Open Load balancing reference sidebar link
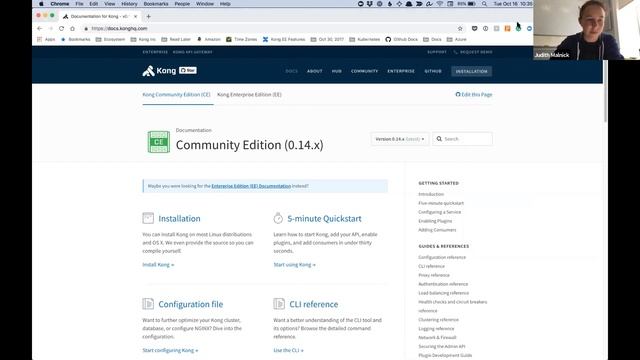This screenshot has height=360, width=640. (443, 293)
